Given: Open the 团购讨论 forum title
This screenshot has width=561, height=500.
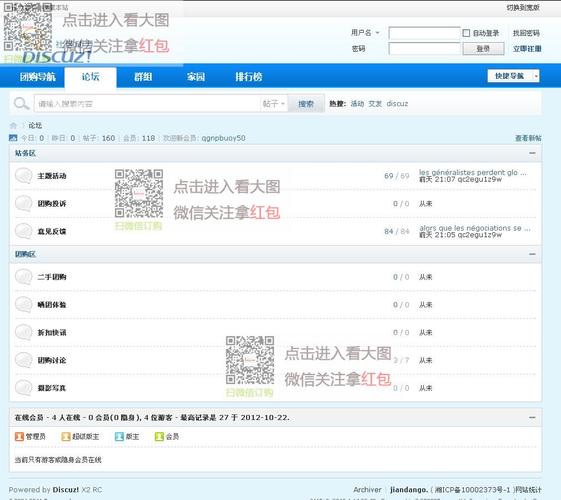Looking at the screenshot, I should pyautogui.click(x=52, y=360).
